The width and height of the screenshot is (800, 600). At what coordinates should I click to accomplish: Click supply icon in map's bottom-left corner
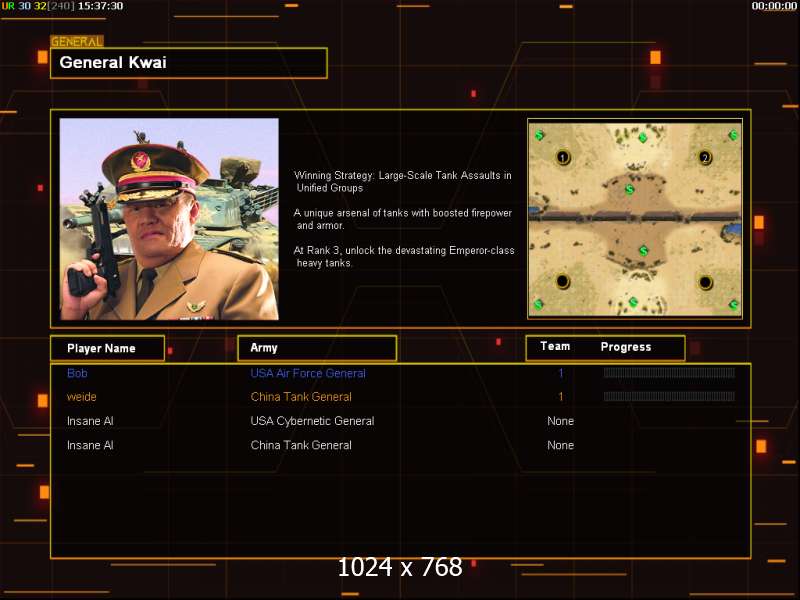coord(538,305)
